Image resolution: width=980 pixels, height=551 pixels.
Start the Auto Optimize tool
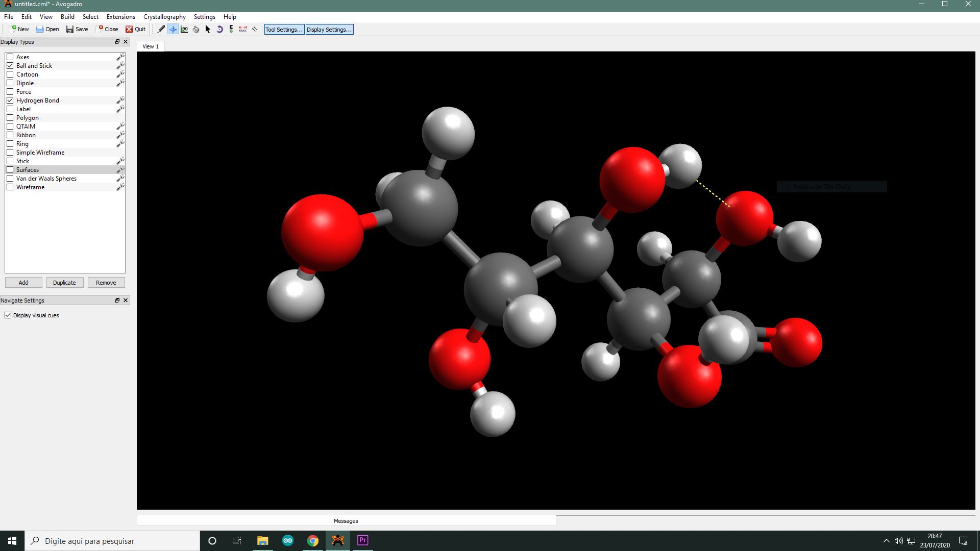pos(231,29)
